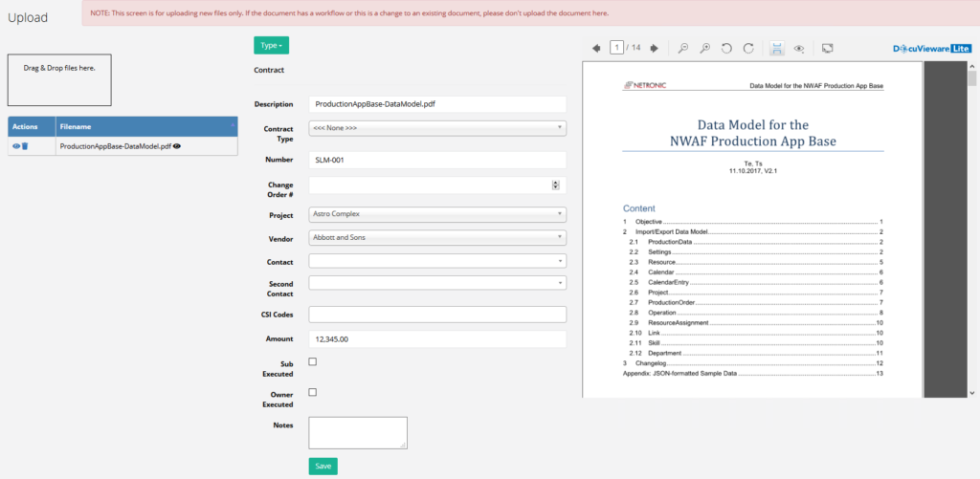The width and height of the screenshot is (980, 479).
Task: Select ProductionAppBase-DataModel.pdf file row
Action: click(x=122, y=146)
